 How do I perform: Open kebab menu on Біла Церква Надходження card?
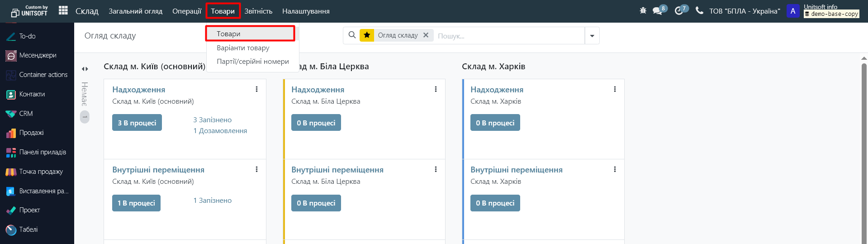click(x=436, y=89)
